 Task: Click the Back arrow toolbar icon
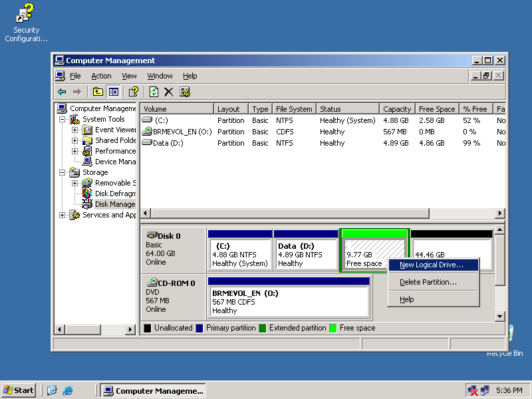pos(62,92)
